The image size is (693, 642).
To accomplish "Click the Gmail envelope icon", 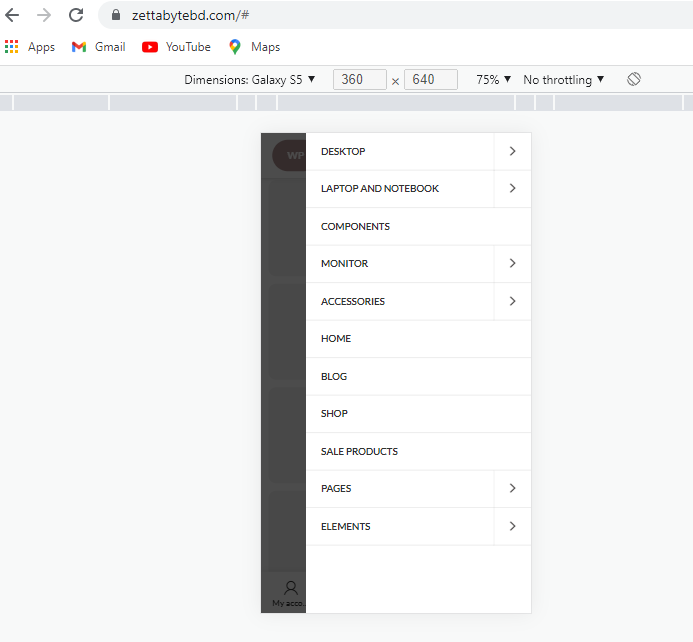I will point(79,47).
